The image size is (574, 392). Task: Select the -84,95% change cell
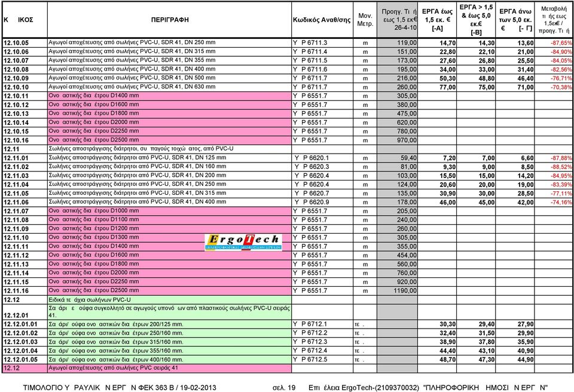561,176
